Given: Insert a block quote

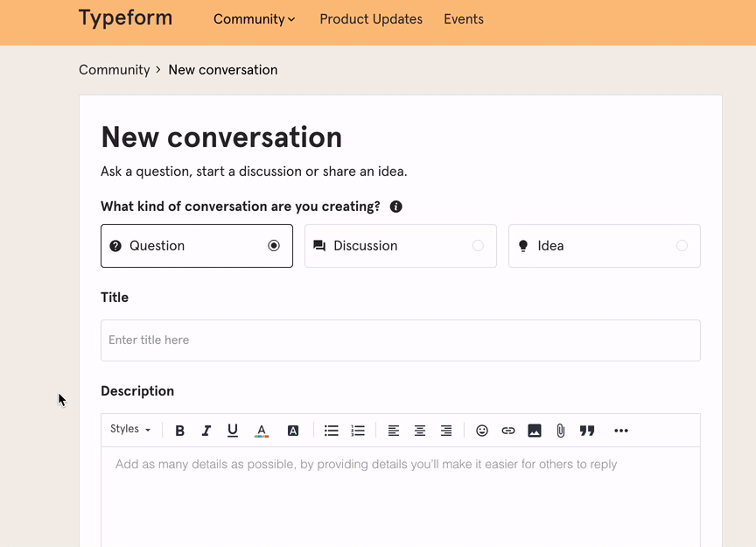Looking at the screenshot, I should [x=587, y=431].
